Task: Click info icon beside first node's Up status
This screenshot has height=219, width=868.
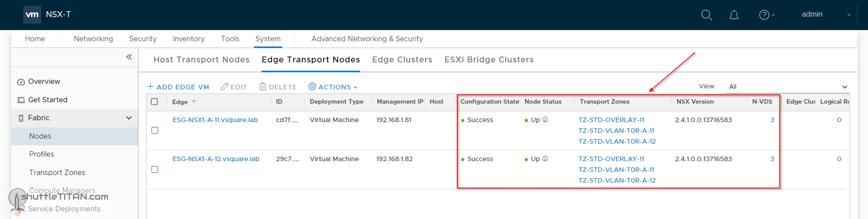Action: [545, 120]
